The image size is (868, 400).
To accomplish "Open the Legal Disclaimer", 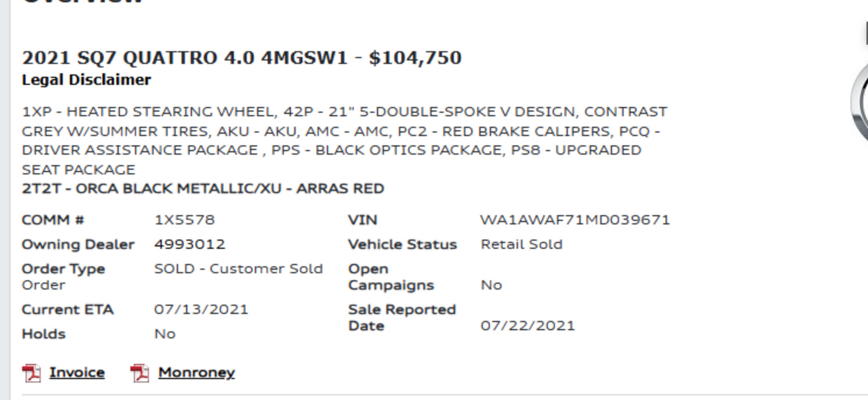I will click(x=86, y=80).
